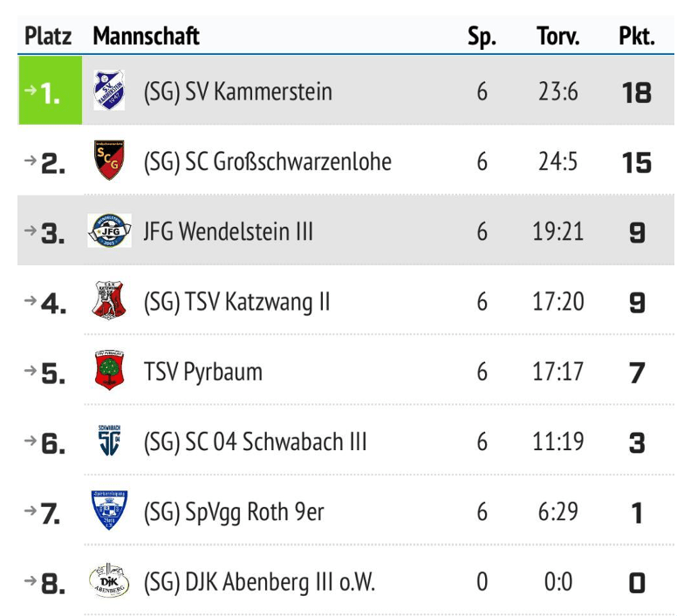
Task: Click the TSV Katzwang club crest
Action: 110,301
